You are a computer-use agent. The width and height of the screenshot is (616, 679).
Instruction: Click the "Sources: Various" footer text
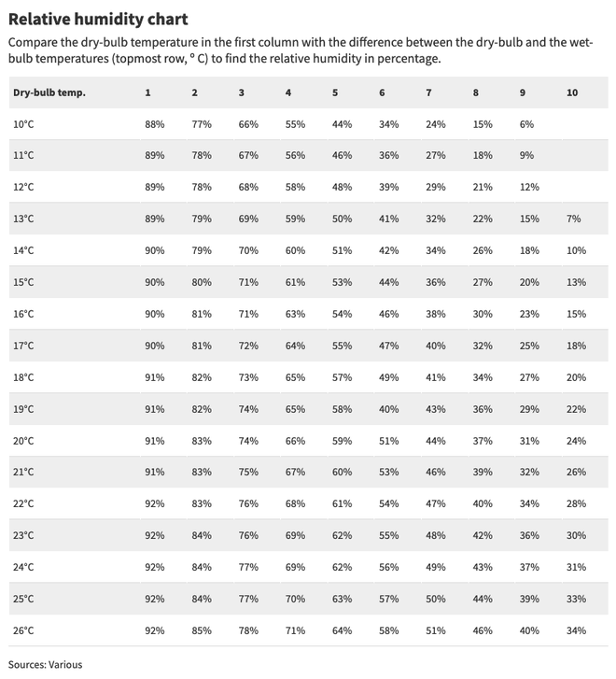tap(45, 665)
